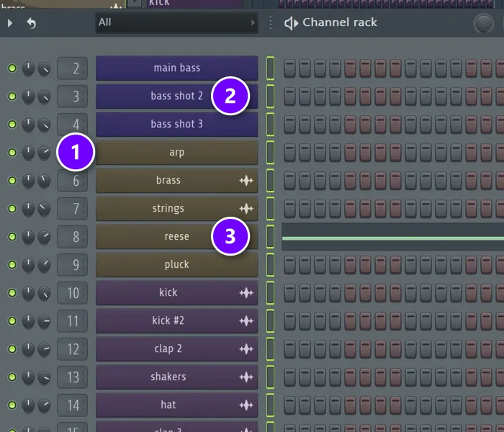Mute the strings channel
Viewport: 504px width, 432px height.
click(12, 208)
